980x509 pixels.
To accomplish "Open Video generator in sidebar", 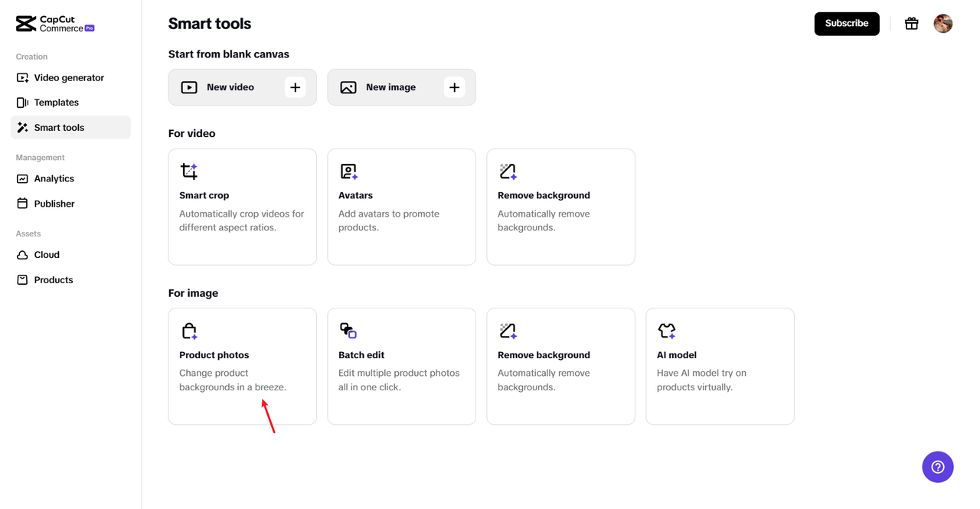I will (68, 77).
